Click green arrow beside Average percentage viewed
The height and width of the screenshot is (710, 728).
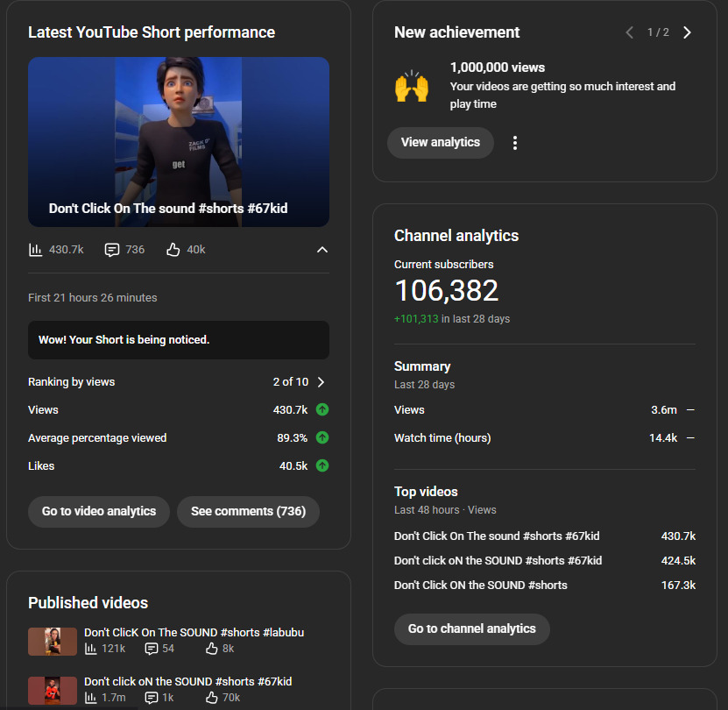322,437
